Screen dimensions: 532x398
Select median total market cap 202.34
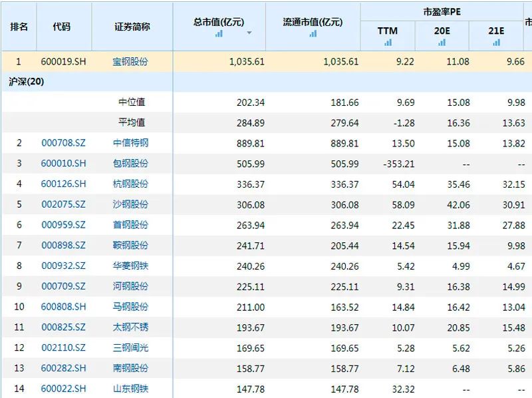(x=251, y=102)
